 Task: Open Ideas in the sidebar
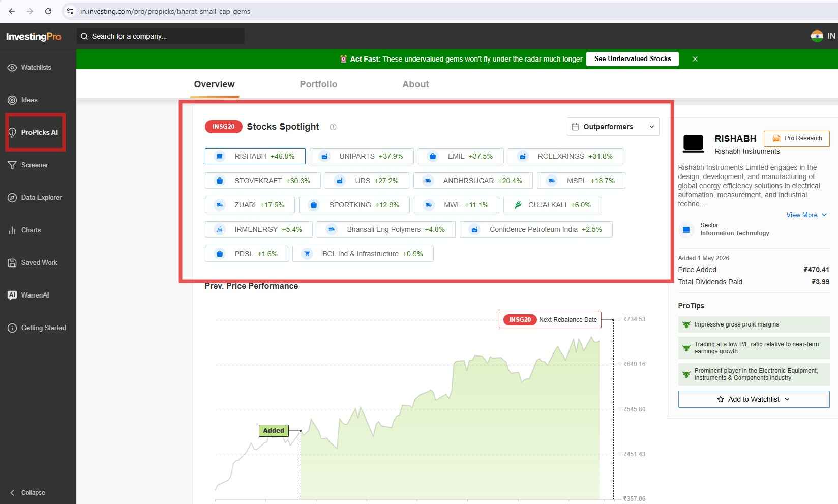coord(23,100)
